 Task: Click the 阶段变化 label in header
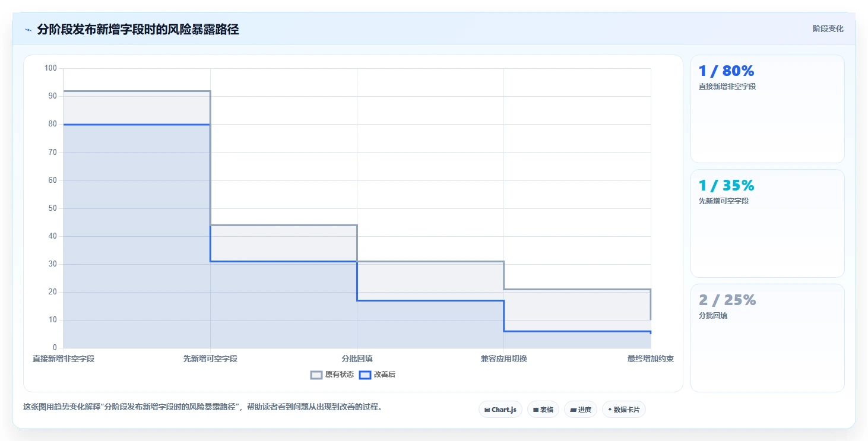[828, 28]
